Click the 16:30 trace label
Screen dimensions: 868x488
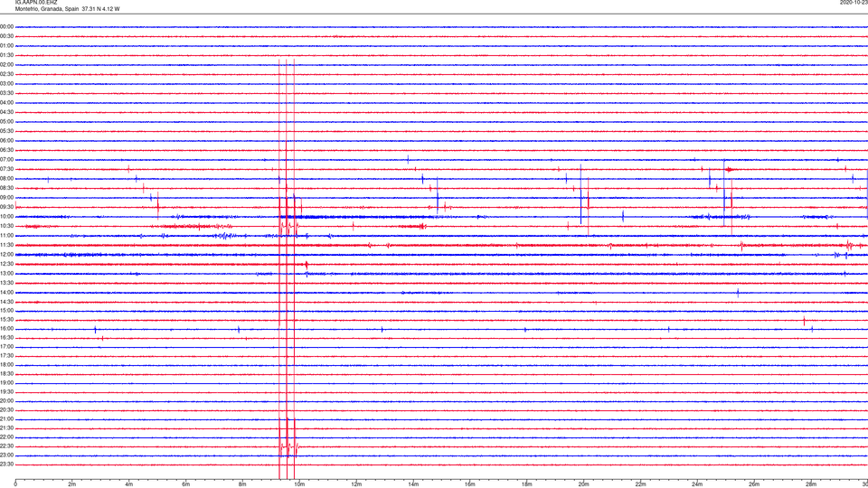coord(6,337)
